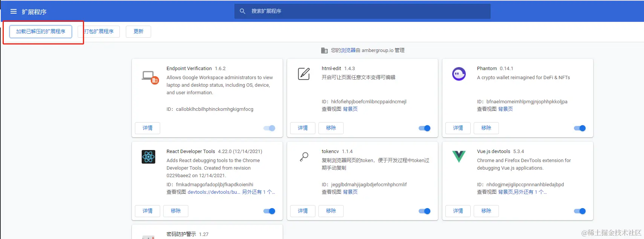Click the Endpoint Verification laptop icon

(150, 77)
